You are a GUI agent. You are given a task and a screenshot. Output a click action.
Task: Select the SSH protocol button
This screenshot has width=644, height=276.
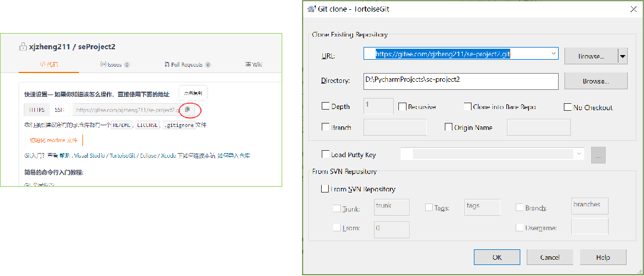click(x=60, y=110)
